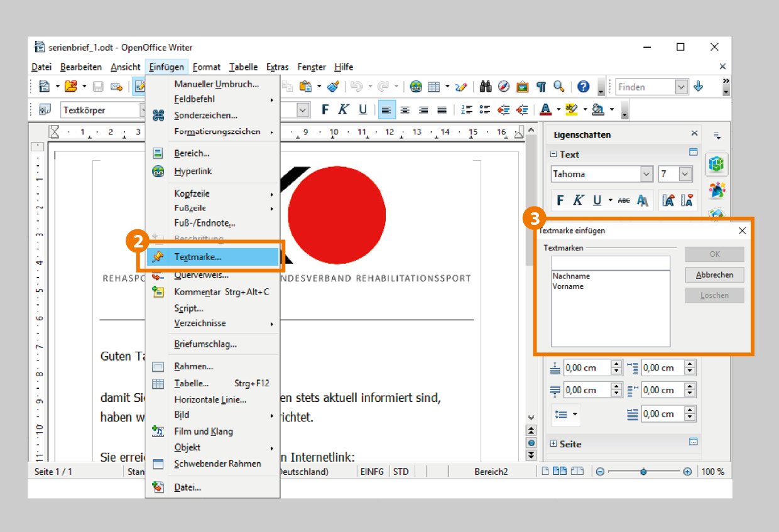Expand the Seite section in sidebar
The image size is (779, 532).
pos(553,444)
